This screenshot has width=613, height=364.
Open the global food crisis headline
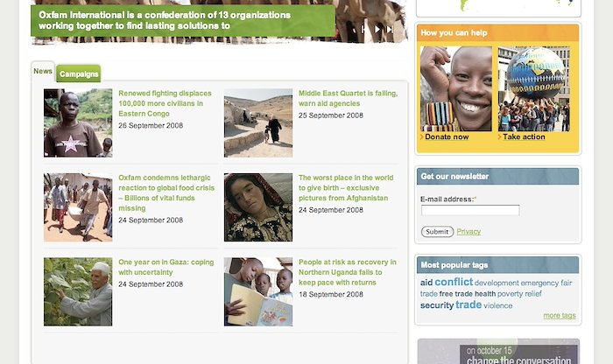tap(166, 192)
